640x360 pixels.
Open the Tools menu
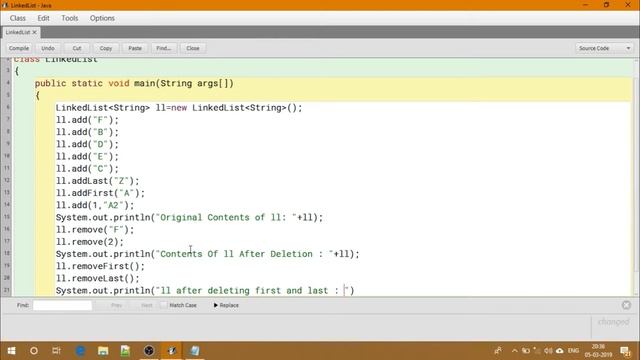tap(70, 18)
